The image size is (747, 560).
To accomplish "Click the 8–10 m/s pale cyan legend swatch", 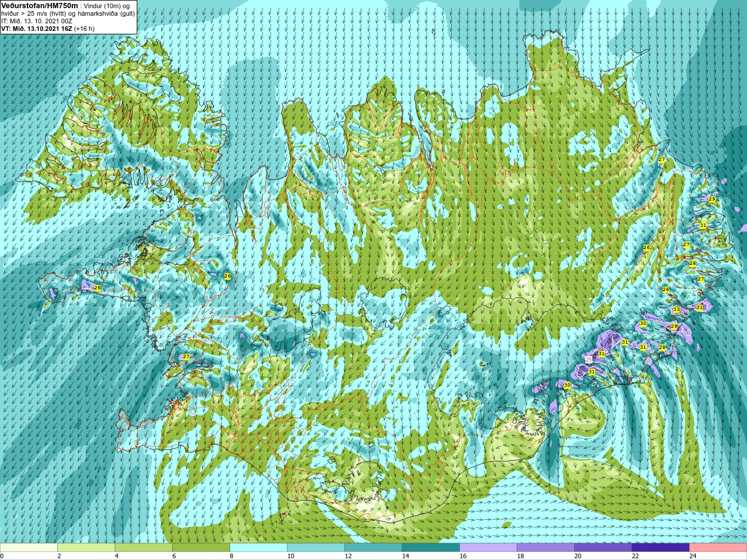I will pos(259,548).
